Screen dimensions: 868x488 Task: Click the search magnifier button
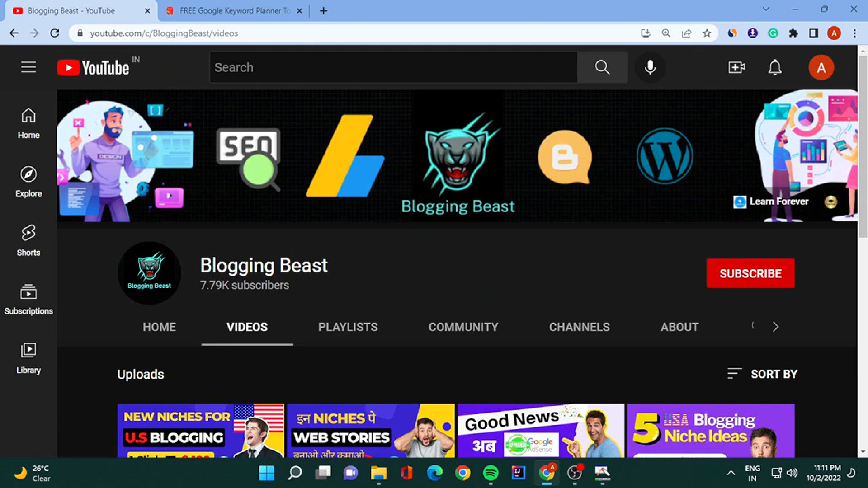(x=602, y=67)
